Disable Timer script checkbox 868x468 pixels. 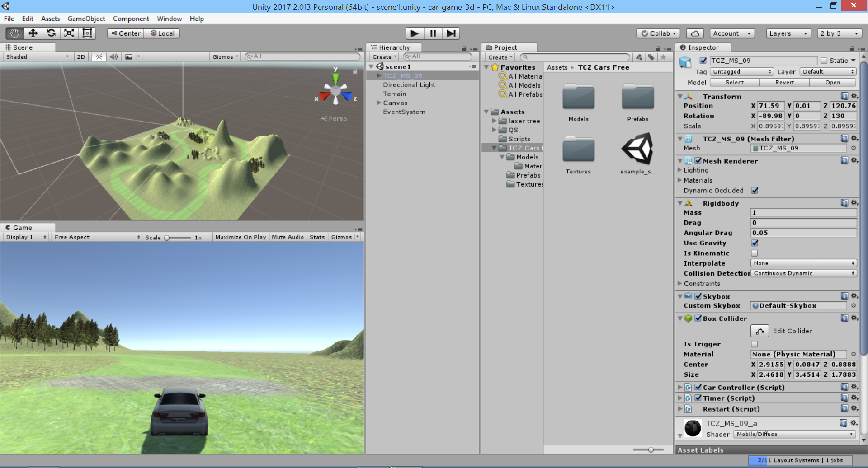click(x=698, y=398)
